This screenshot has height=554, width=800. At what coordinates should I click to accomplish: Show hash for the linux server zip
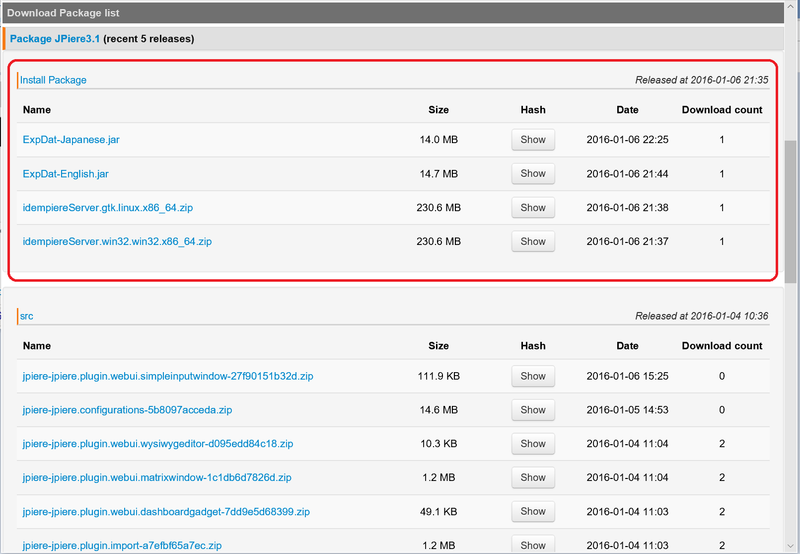533,208
